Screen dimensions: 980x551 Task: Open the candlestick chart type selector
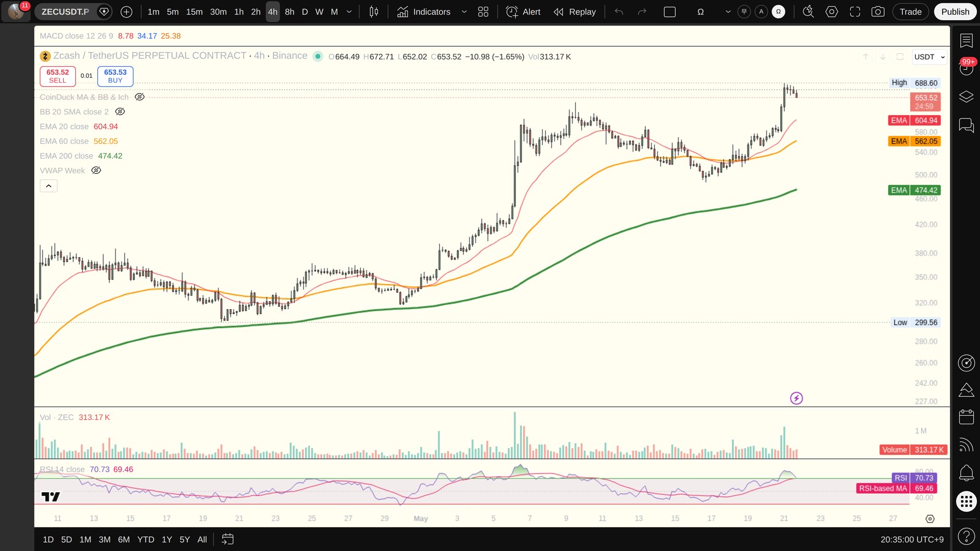[x=374, y=12]
